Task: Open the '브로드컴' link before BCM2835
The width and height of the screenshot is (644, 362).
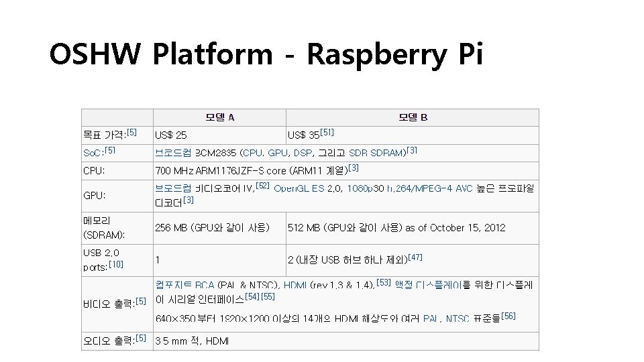Action: [x=173, y=153]
